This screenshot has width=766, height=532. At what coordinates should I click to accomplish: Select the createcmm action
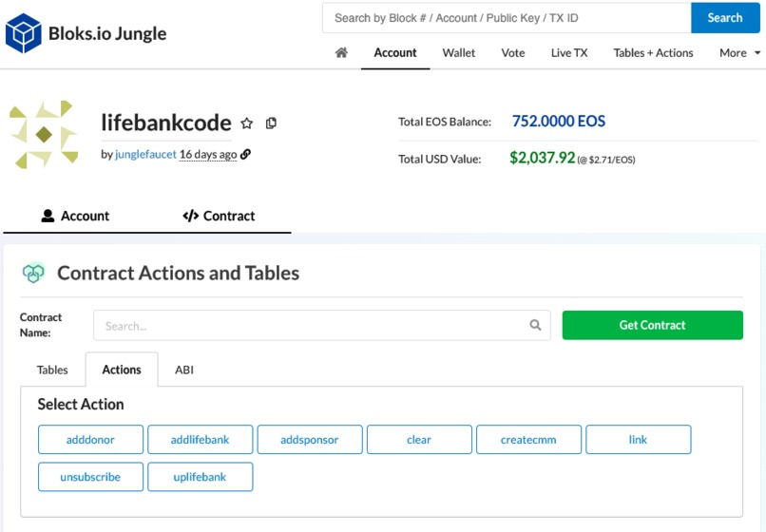coord(528,440)
